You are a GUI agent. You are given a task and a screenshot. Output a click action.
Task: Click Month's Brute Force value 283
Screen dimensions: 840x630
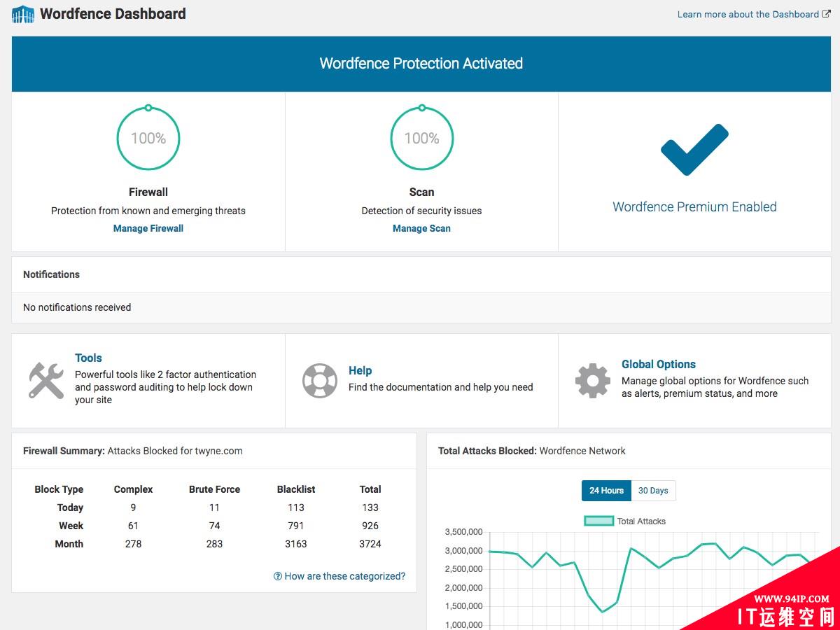[214, 544]
